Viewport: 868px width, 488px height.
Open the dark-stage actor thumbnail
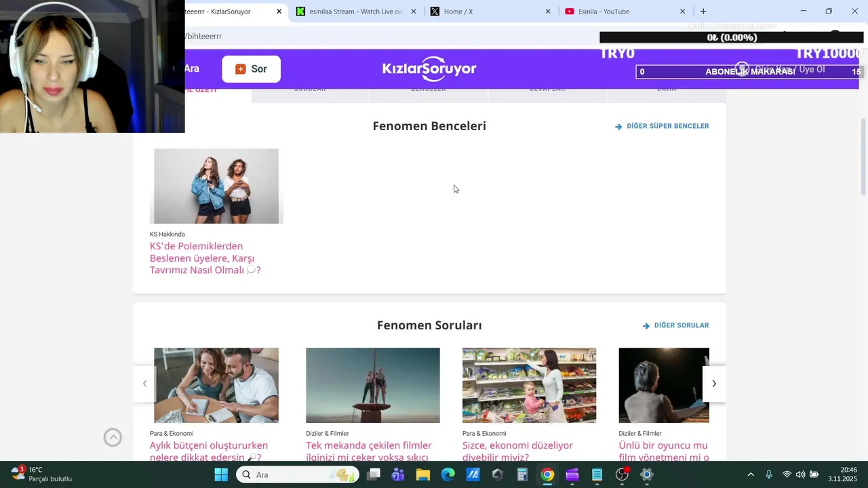664,385
